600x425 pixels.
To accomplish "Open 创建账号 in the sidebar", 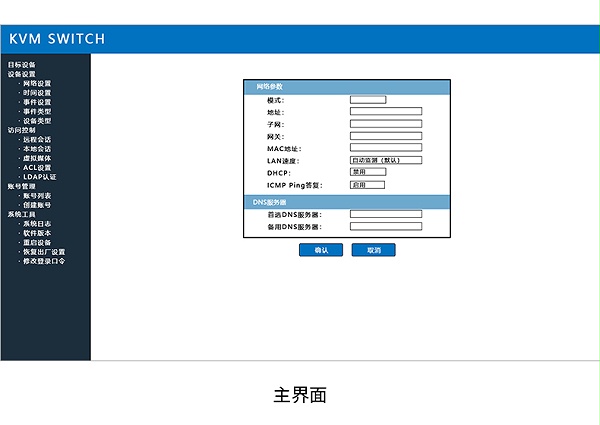I will coord(37,205).
